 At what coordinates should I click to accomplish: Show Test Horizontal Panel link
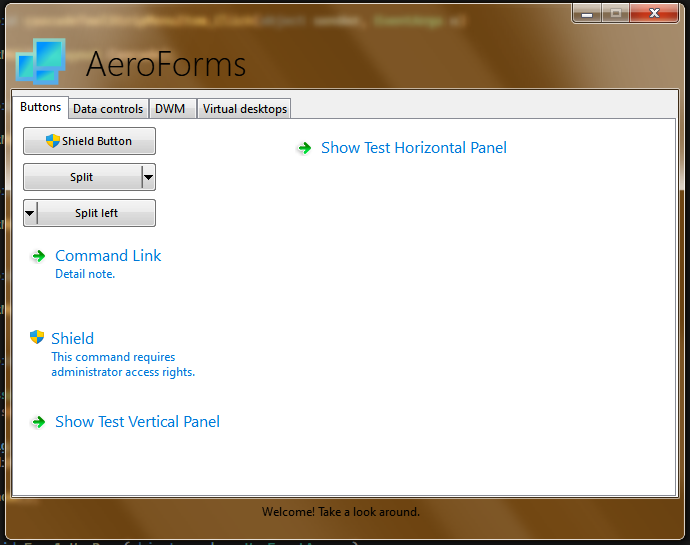coord(414,148)
